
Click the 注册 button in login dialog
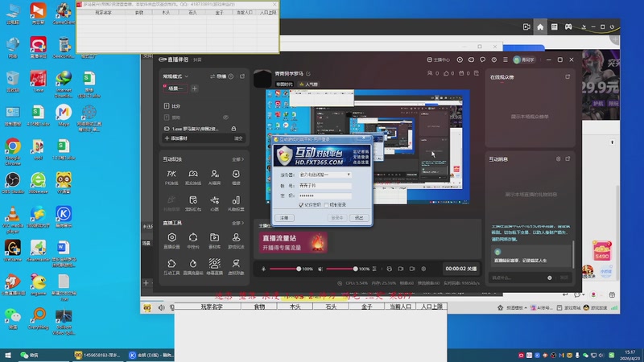[284, 217]
